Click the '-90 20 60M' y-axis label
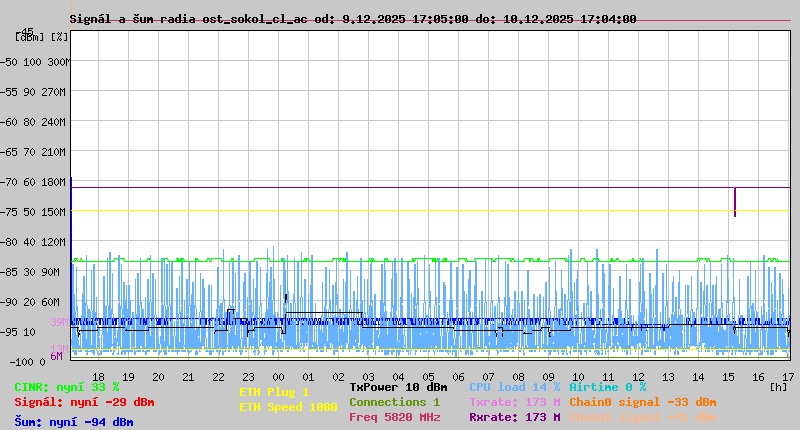 click(x=31, y=302)
